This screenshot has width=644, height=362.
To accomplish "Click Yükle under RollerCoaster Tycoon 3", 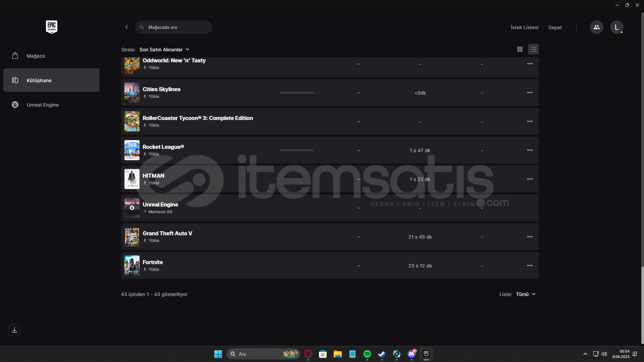I will [x=151, y=125].
